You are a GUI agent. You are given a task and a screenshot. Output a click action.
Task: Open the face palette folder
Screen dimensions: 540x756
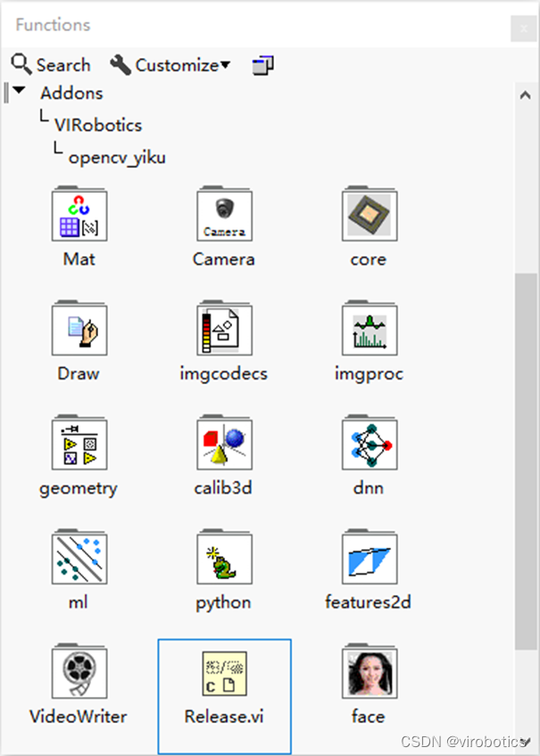point(370,671)
